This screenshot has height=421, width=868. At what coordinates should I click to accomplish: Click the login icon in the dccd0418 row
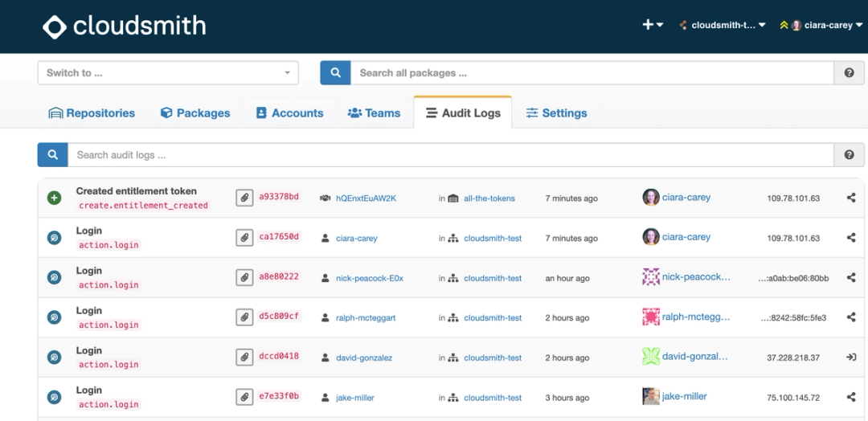click(55, 358)
